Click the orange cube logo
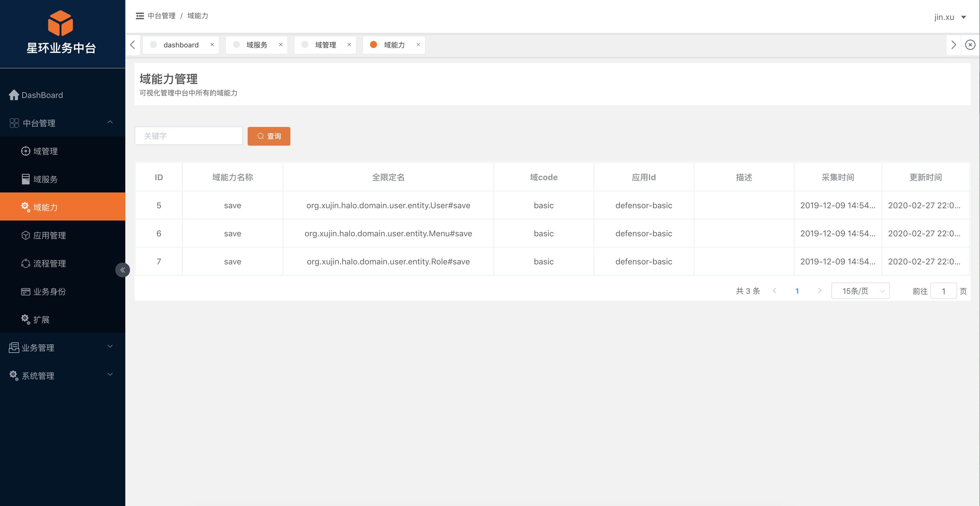This screenshot has height=506, width=980. coord(61,23)
